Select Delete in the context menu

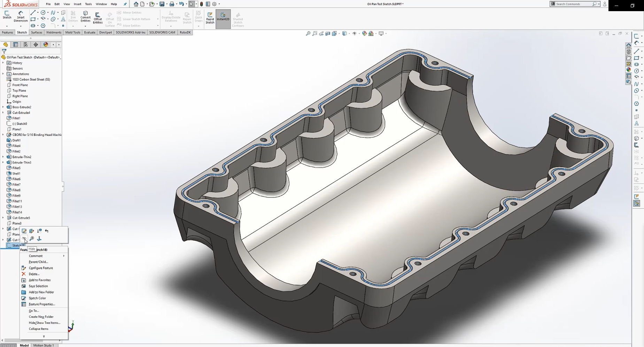(x=34, y=274)
